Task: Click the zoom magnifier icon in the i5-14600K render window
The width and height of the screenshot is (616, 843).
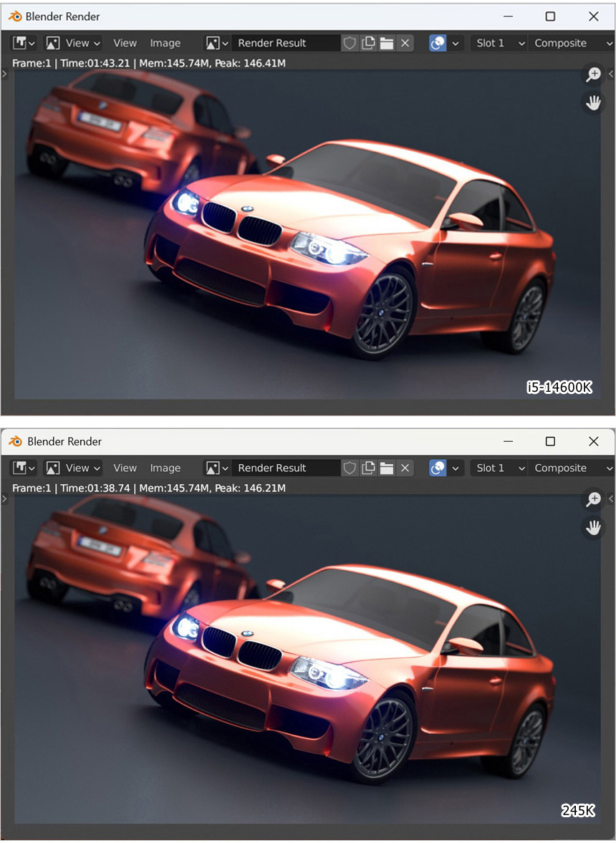Action: pyautogui.click(x=593, y=74)
